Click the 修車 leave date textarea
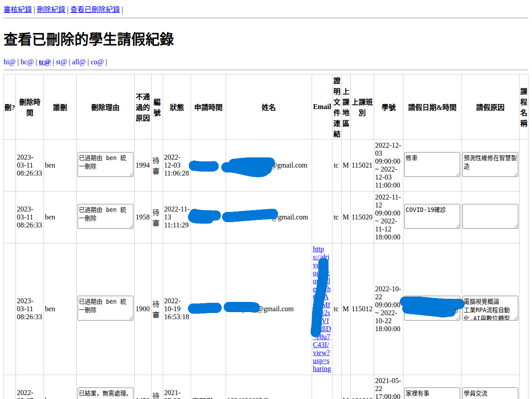This screenshot has height=399, width=532. (432, 164)
